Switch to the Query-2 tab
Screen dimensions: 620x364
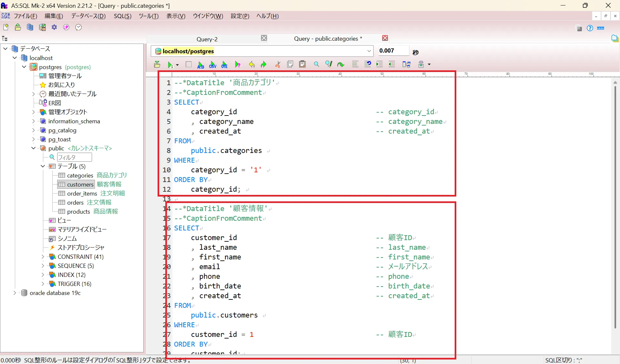tap(207, 39)
